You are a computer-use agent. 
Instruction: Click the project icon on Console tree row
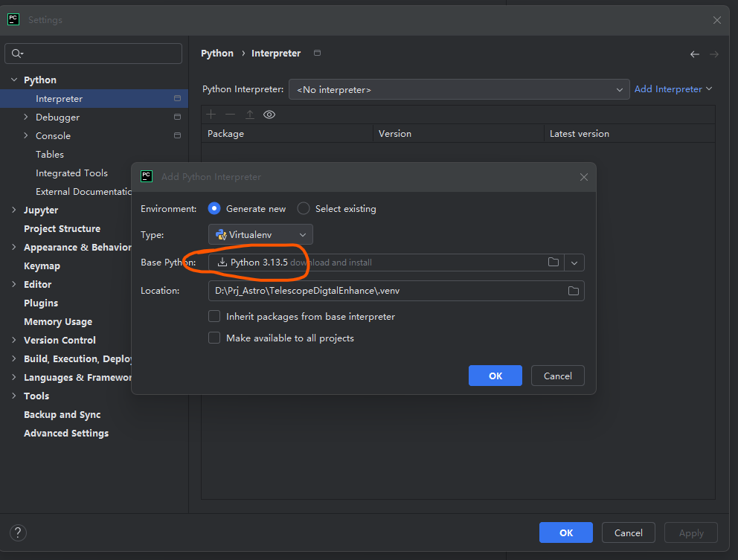point(178,135)
